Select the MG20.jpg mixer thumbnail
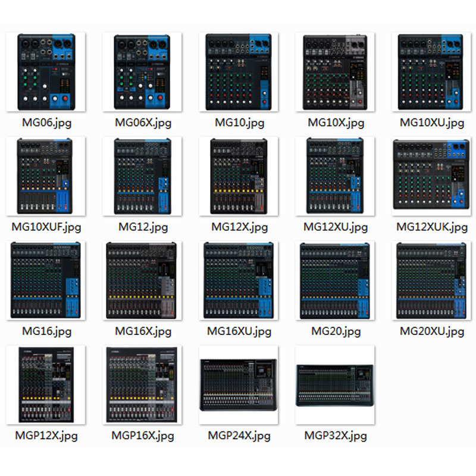The image size is (476, 476). tap(335, 280)
